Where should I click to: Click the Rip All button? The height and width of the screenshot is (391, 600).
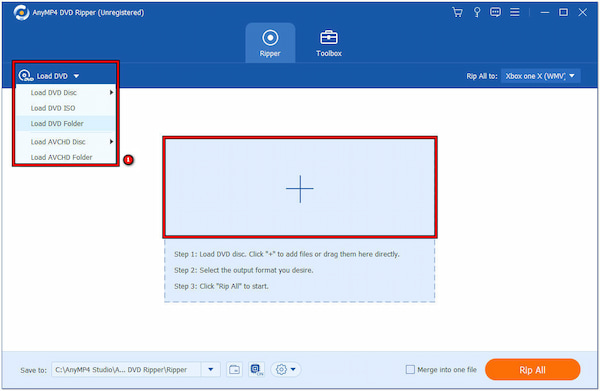click(532, 370)
